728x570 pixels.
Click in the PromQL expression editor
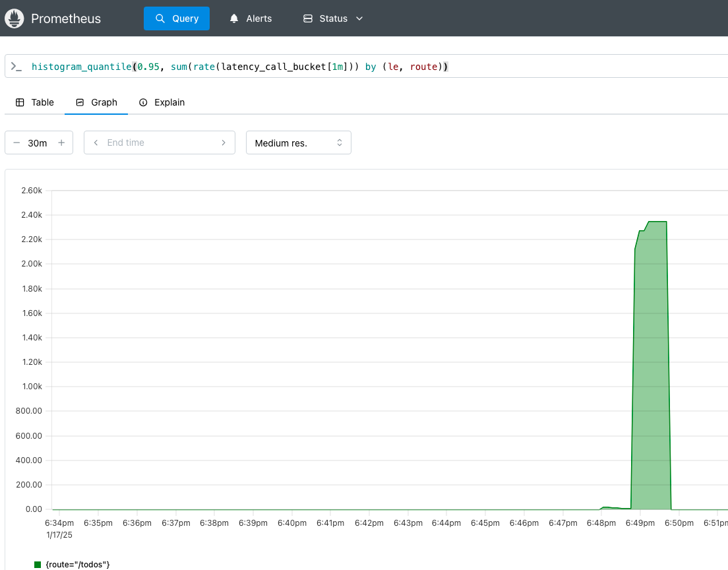click(528, 67)
